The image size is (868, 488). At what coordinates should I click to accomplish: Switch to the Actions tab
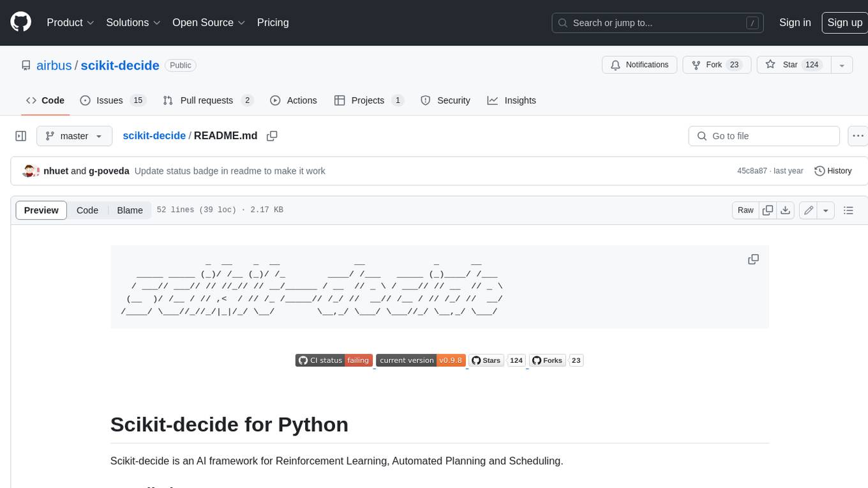(293, 100)
